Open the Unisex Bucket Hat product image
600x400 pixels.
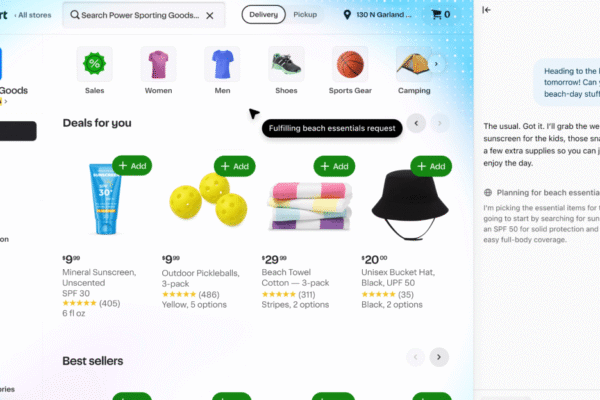point(410,205)
